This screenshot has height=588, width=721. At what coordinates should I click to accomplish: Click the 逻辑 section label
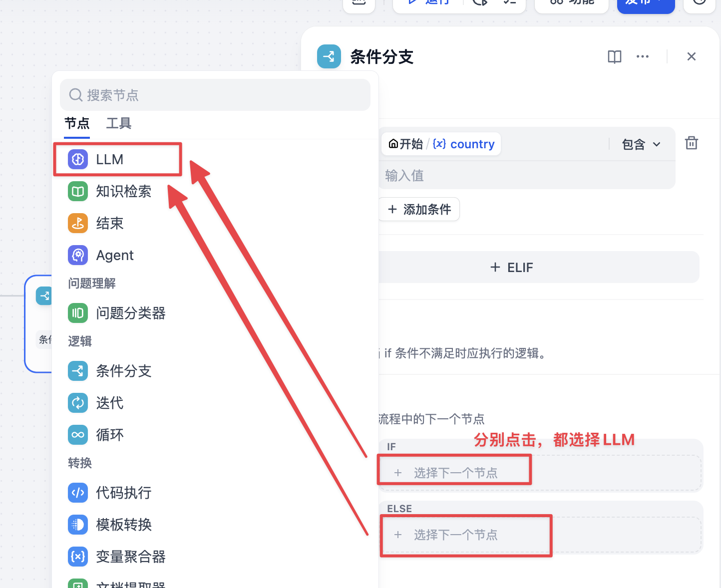(80, 341)
